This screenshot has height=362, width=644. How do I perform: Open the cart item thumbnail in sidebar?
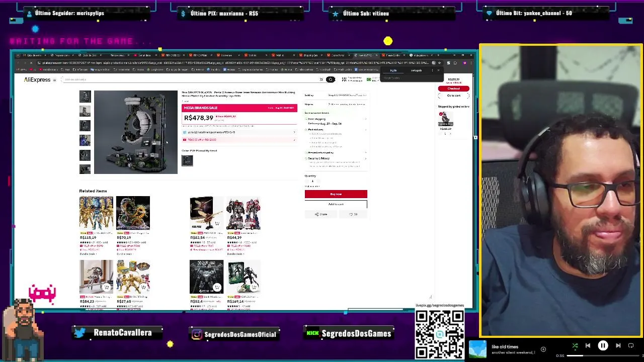click(x=445, y=119)
